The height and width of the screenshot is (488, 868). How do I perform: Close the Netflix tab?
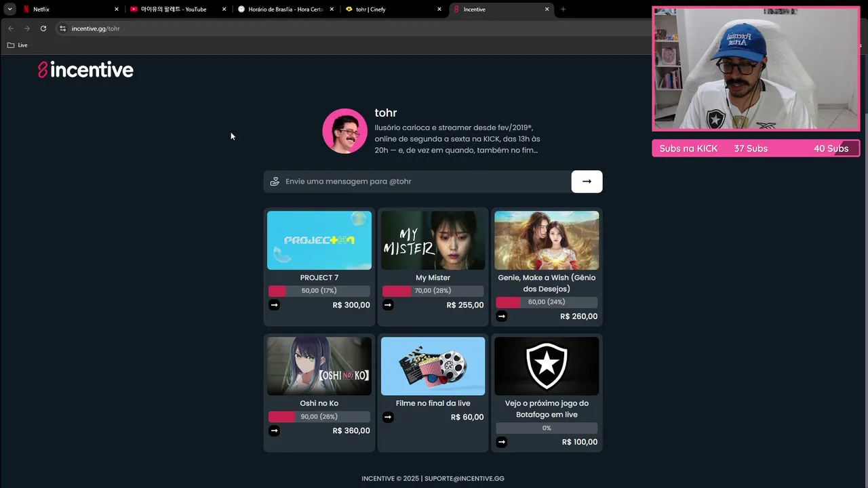pos(117,9)
